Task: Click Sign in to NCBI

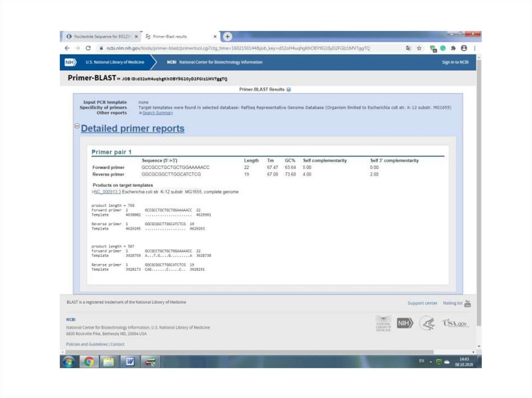Action: (x=455, y=62)
